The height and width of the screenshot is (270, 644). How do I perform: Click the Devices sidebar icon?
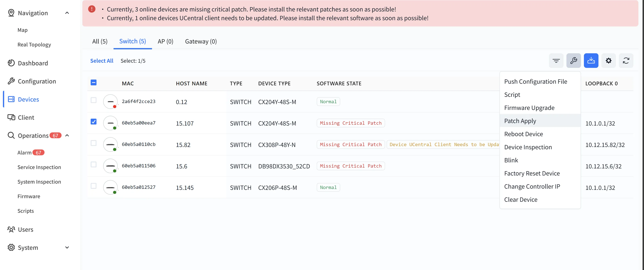tap(11, 99)
